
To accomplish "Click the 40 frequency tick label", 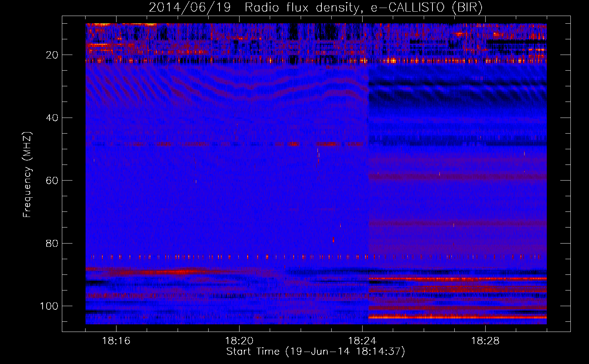I will pyautogui.click(x=52, y=118).
